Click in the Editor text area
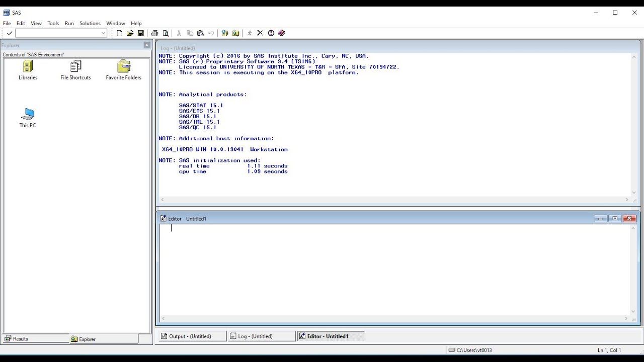This screenshot has height=362, width=644. tap(395, 269)
